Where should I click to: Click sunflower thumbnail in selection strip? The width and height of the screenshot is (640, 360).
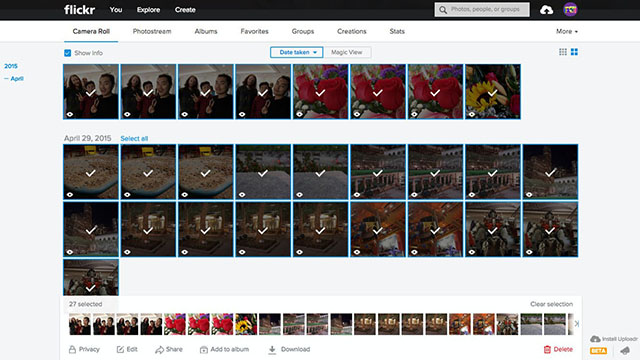click(246, 324)
